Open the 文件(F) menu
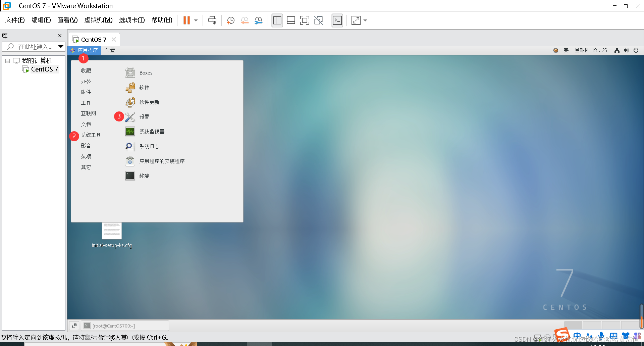 point(15,20)
